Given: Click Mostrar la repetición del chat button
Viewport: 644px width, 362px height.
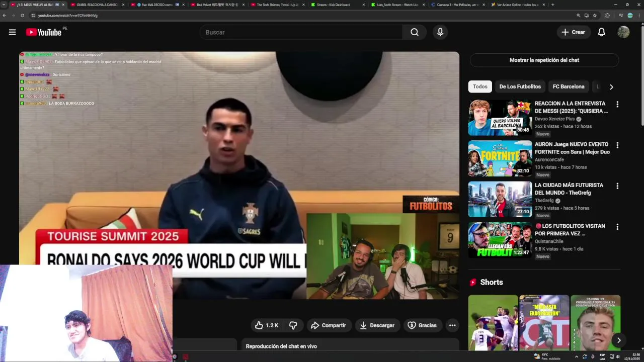Looking at the screenshot, I should [544, 60].
